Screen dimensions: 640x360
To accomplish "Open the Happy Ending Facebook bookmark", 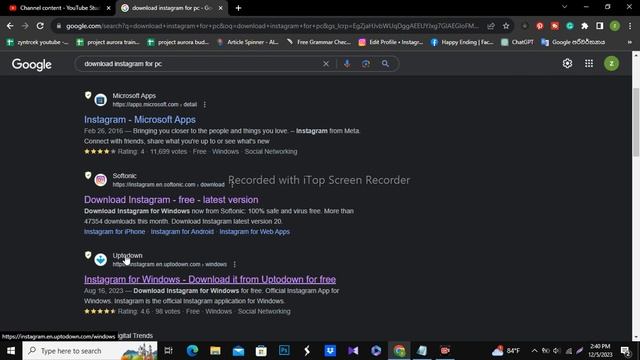I will [462, 42].
